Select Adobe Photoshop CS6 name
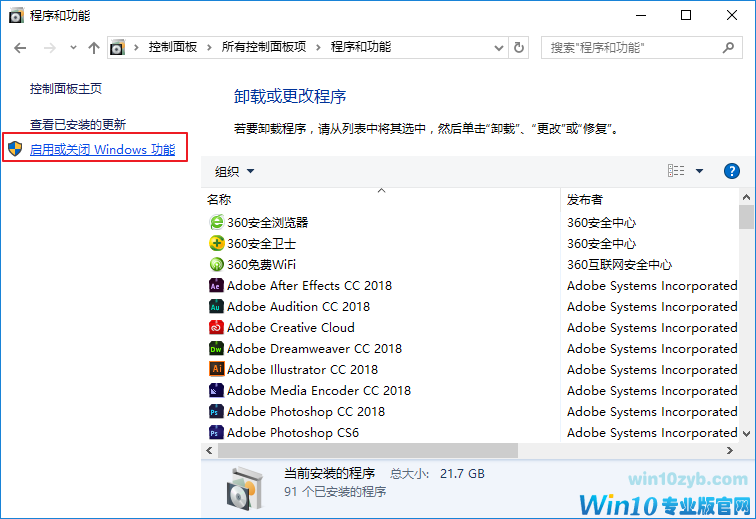The width and height of the screenshot is (756, 519). 293,433
